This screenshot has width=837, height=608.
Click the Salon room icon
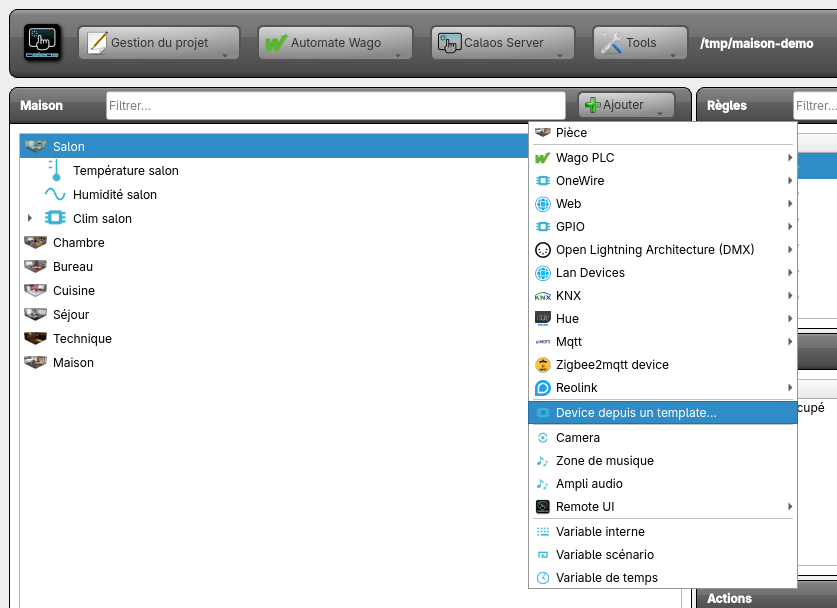[35, 146]
